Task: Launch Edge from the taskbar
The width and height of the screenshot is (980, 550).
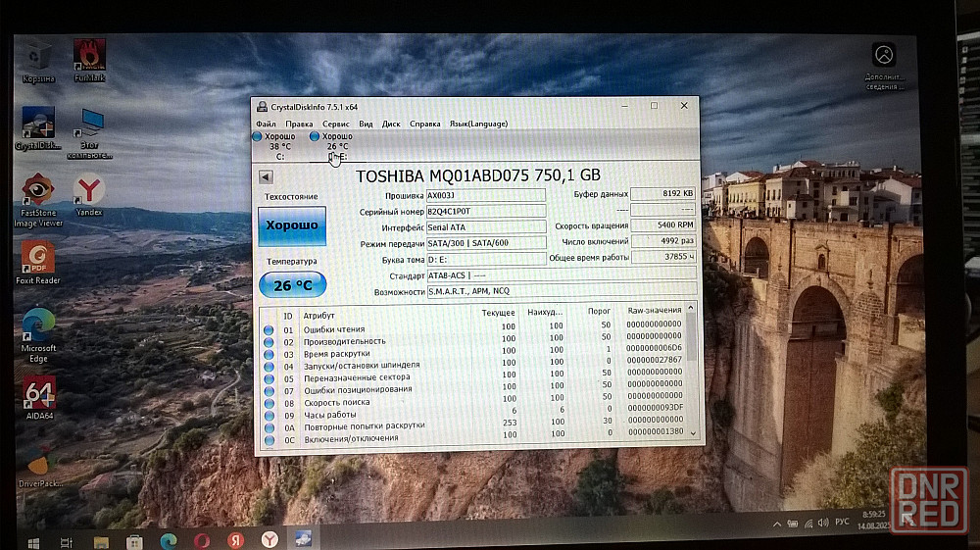Action: [x=169, y=540]
